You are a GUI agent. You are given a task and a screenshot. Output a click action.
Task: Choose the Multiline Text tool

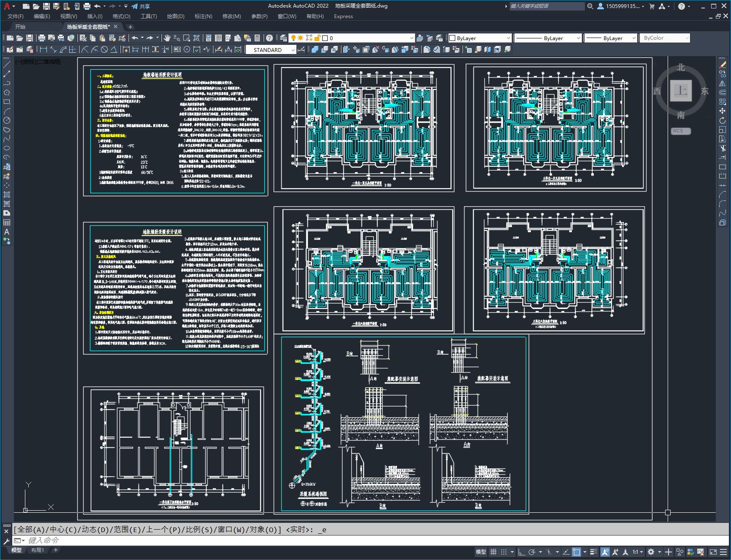pos(7,232)
